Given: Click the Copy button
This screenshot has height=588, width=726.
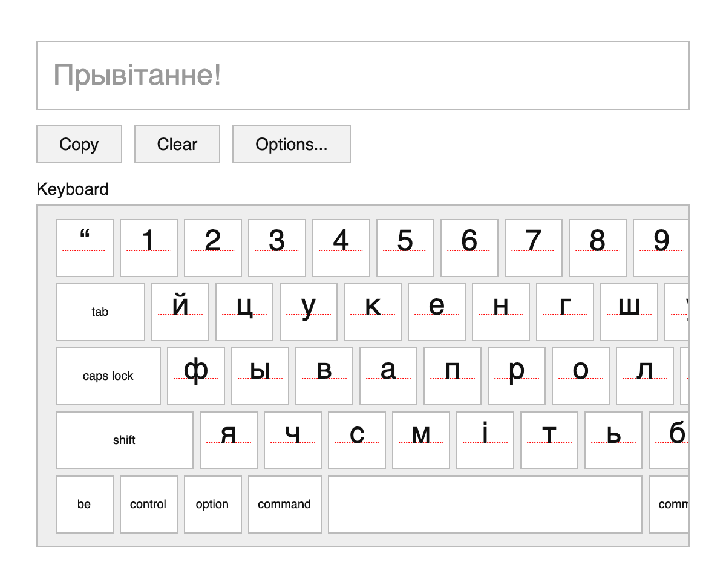Looking at the screenshot, I should (x=79, y=144).
